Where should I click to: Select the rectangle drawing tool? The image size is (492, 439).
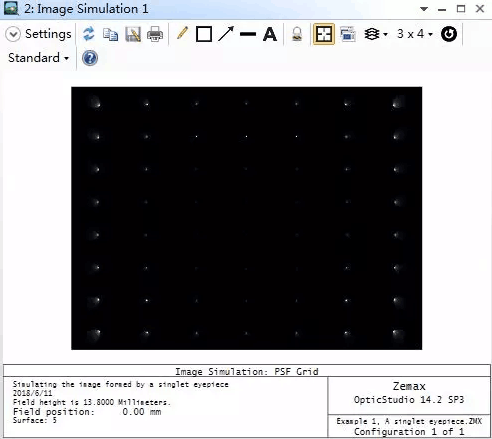coord(204,34)
